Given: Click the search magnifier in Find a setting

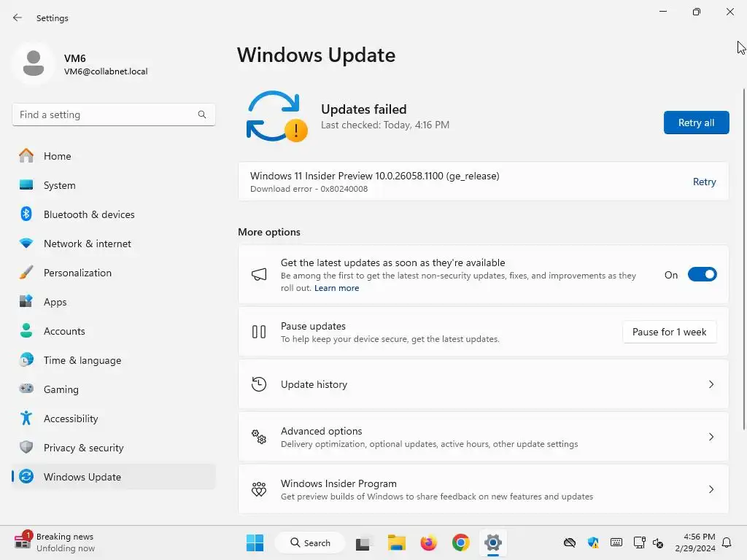Looking at the screenshot, I should tap(202, 114).
